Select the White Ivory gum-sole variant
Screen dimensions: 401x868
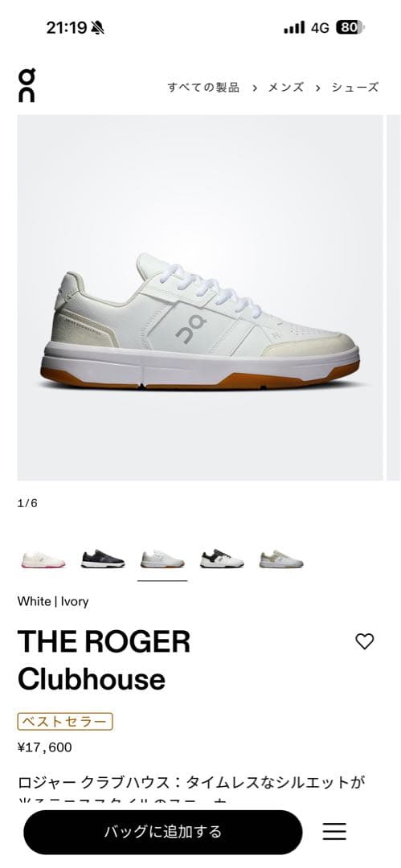162,559
